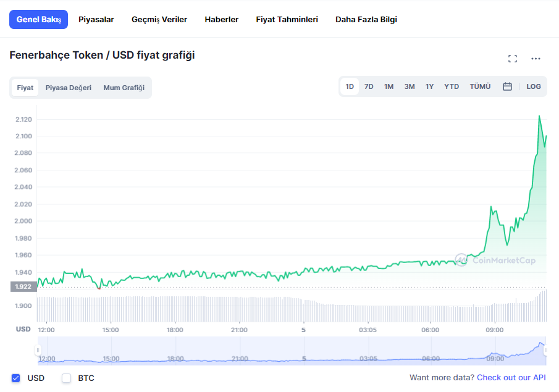The width and height of the screenshot is (559, 392).
Task: Open the three-dot more options menu
Action: [x=536, y=59]
